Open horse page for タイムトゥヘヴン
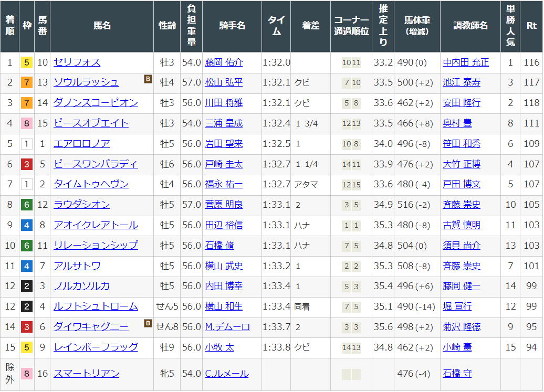Viewport: 544px width, 392px height. 91,184
